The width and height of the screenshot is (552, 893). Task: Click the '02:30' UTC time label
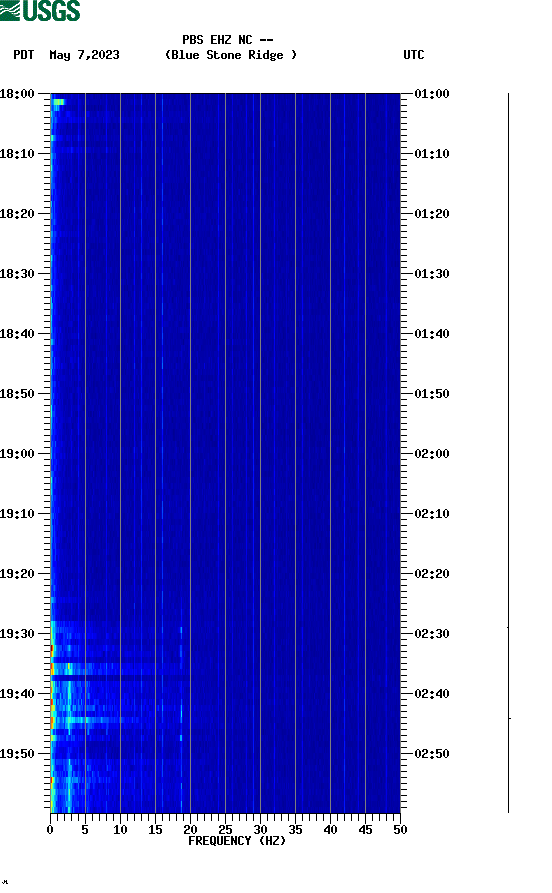(432, 634)
